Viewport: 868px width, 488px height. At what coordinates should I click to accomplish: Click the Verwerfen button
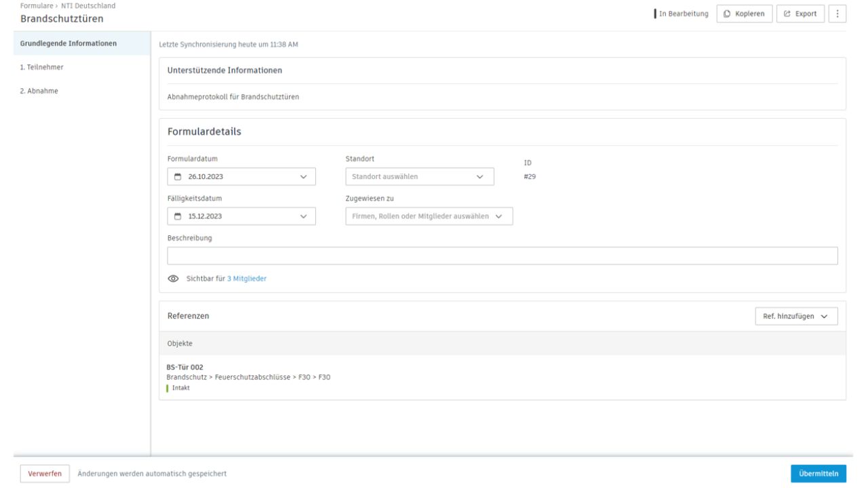[x=45, y=473]
